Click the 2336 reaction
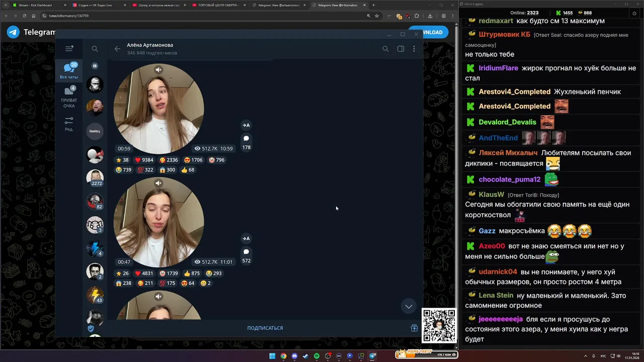This screenshot has width=644, height=362. 169,160
